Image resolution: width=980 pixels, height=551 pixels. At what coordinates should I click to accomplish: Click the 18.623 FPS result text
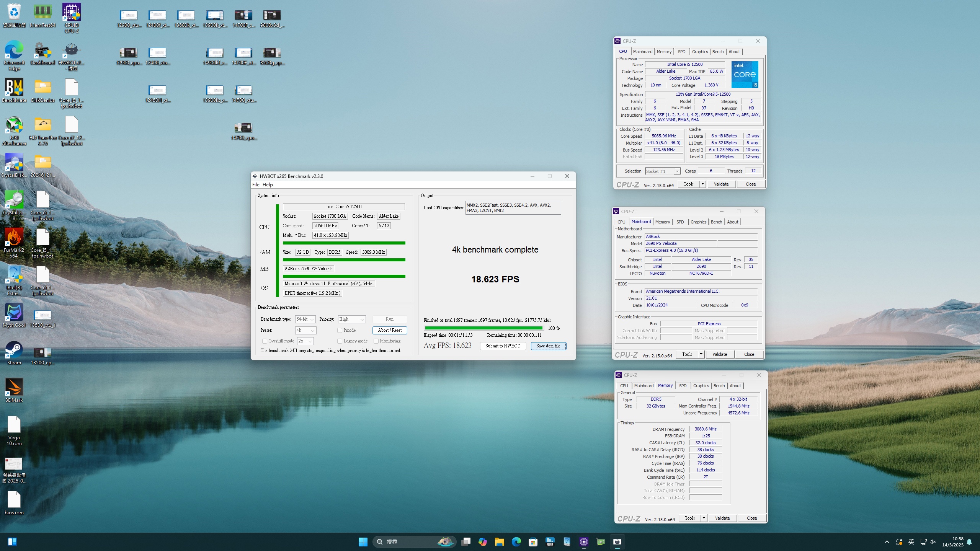point(495,279)
